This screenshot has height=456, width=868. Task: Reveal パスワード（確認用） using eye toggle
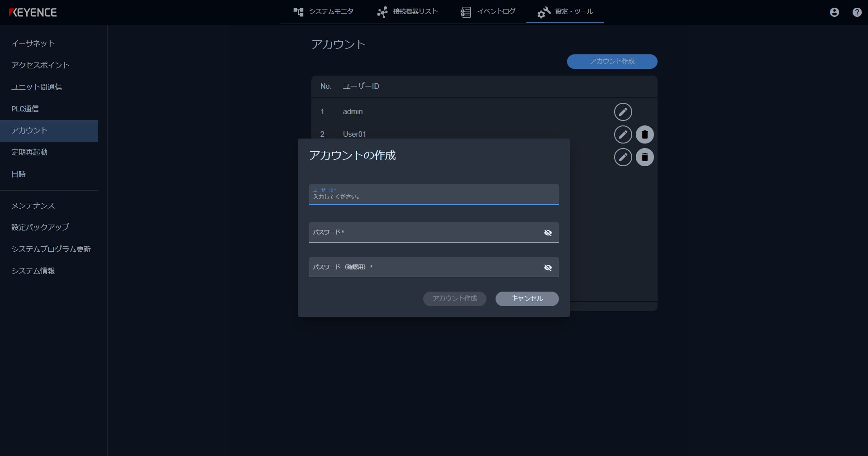[x=548, y=267]
